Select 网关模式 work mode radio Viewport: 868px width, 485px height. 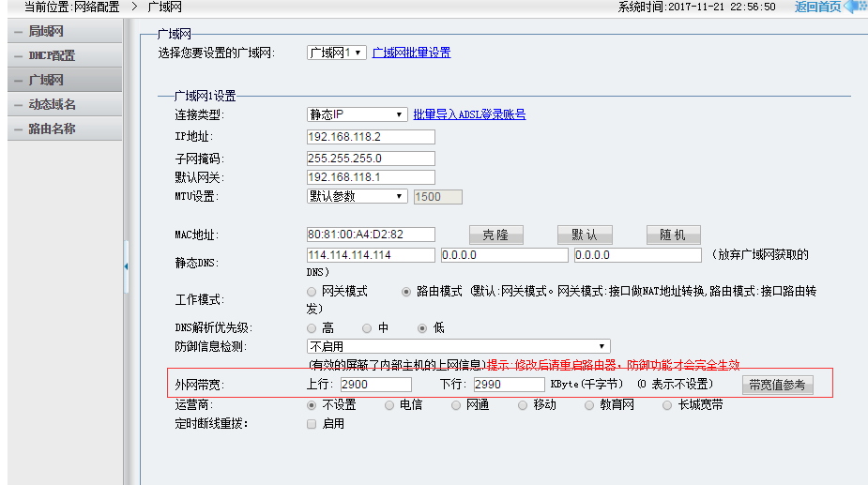tap(312, 292)
